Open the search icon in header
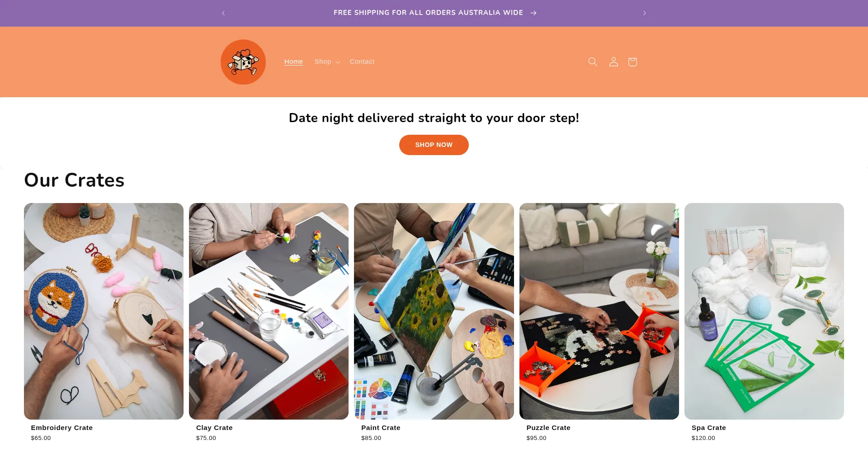The width and height of the screenshot is (868, 449). coord(593,62)
